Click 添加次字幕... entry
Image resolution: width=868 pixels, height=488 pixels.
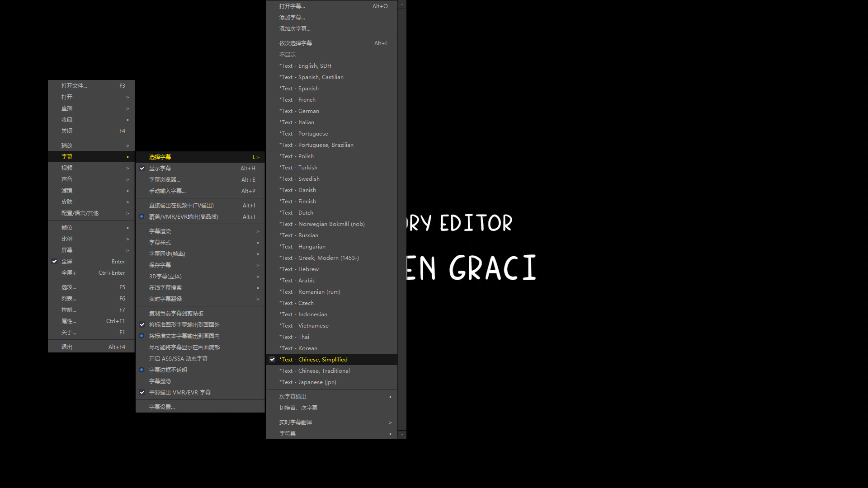[x=331, y=29]
